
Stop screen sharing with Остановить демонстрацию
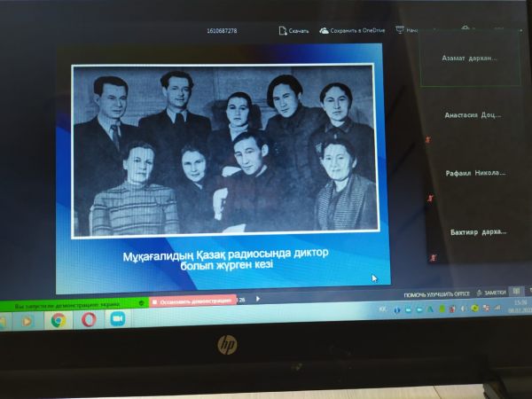click(x=192, y=301)
